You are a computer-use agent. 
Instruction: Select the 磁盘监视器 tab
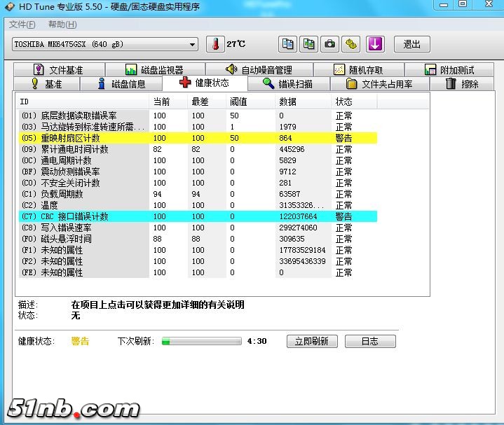coord(154,70)
